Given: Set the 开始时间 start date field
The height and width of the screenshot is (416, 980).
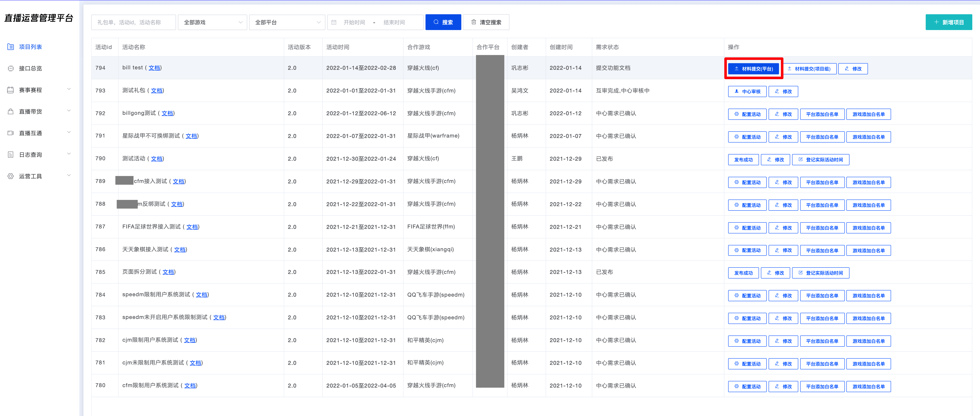Looking at the screenshot, I should coord(354,23).
